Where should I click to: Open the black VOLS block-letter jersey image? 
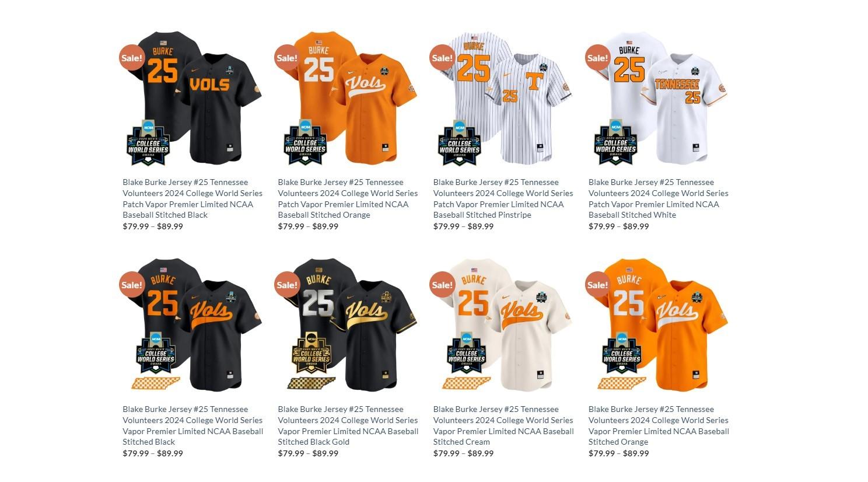pos(193,98)
